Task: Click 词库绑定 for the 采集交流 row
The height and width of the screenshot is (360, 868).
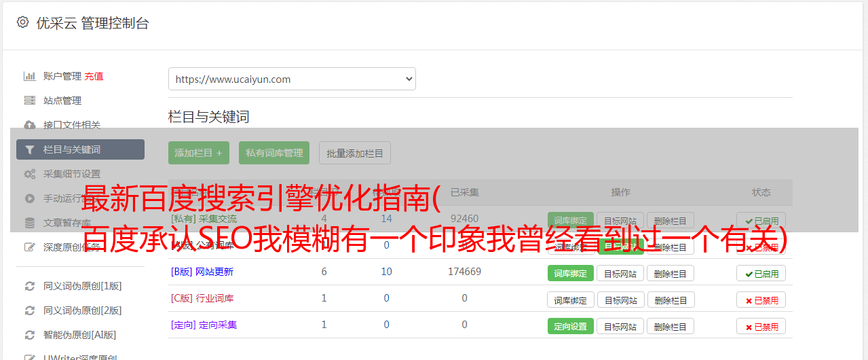Action: click(x=571, y=220)
